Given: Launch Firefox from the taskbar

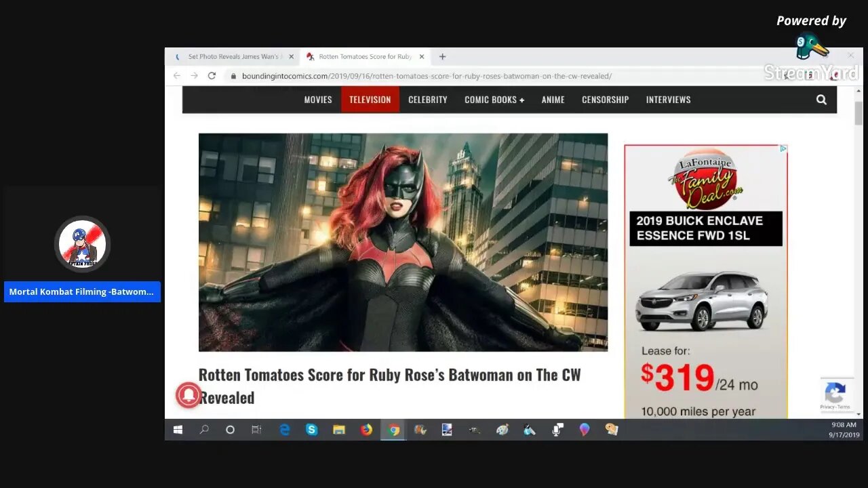Looking at the screenshot, I should 366,430.
